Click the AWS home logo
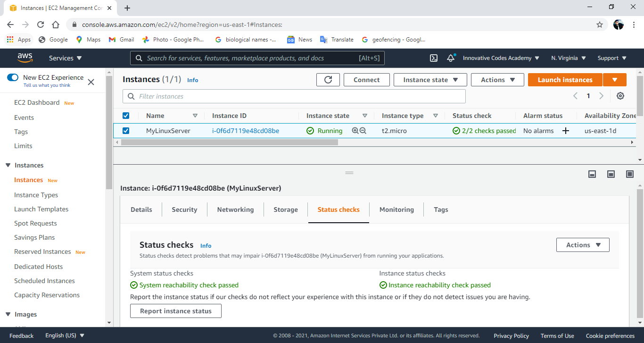 25,58
